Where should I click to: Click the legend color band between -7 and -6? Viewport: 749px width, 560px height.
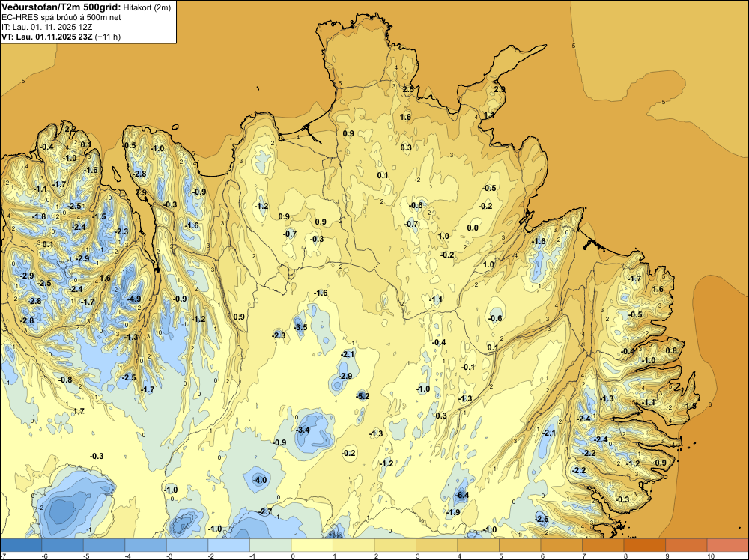tap(21, 545)
